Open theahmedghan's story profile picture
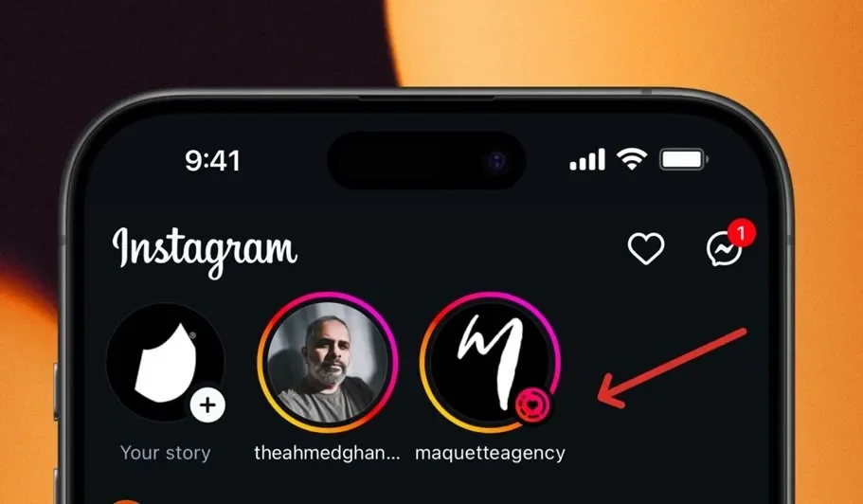863x504 pixels. 328,362
